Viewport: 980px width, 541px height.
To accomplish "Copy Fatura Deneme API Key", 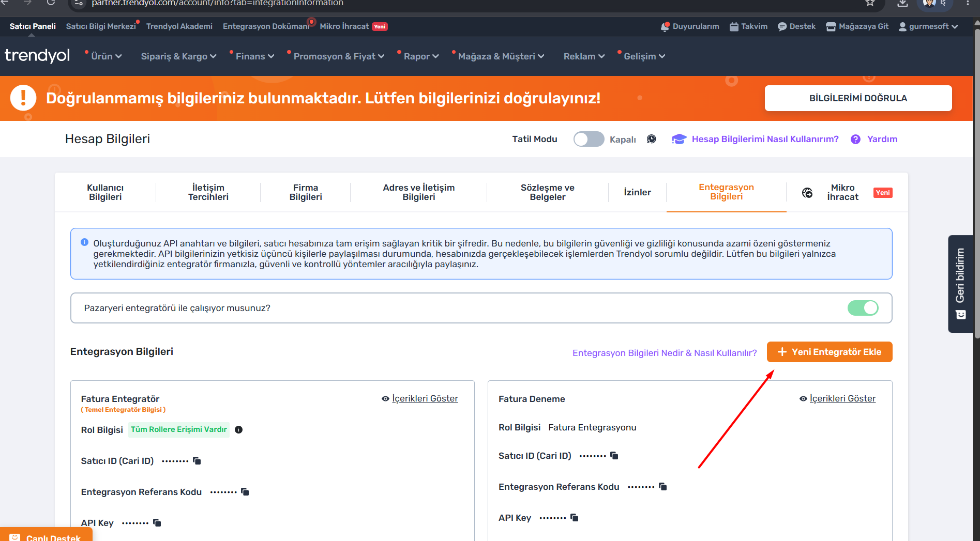I will 575,517.
